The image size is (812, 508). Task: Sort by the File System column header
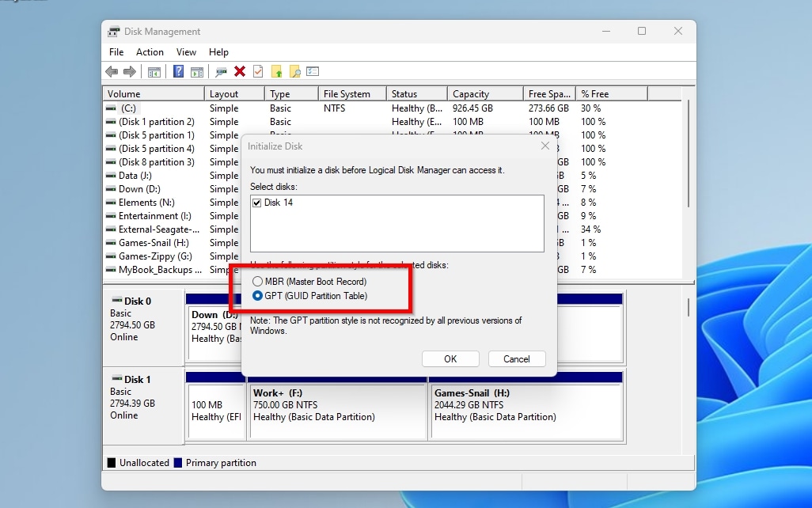coord(353,93)
